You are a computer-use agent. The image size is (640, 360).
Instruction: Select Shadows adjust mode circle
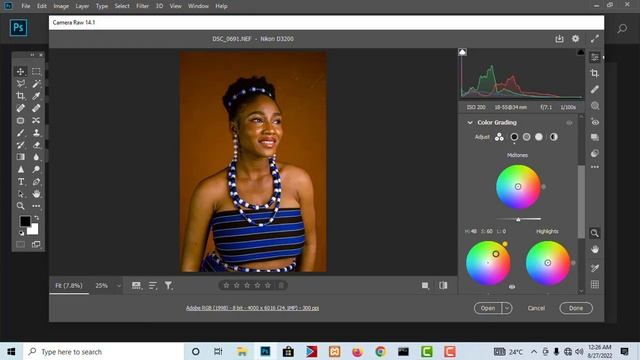514,137
